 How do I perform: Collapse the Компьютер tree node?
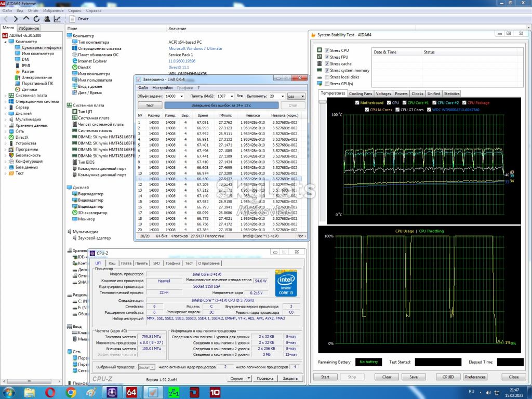[x=5, y=42]
